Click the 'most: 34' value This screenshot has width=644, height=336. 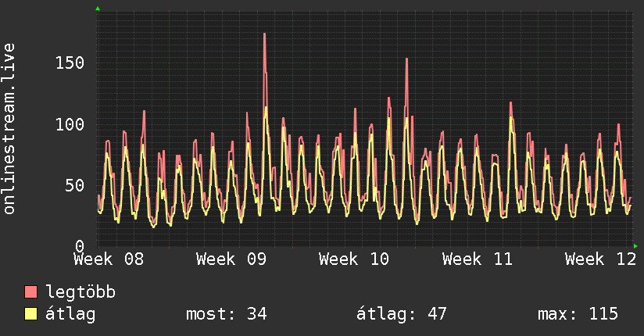point(227,314)
